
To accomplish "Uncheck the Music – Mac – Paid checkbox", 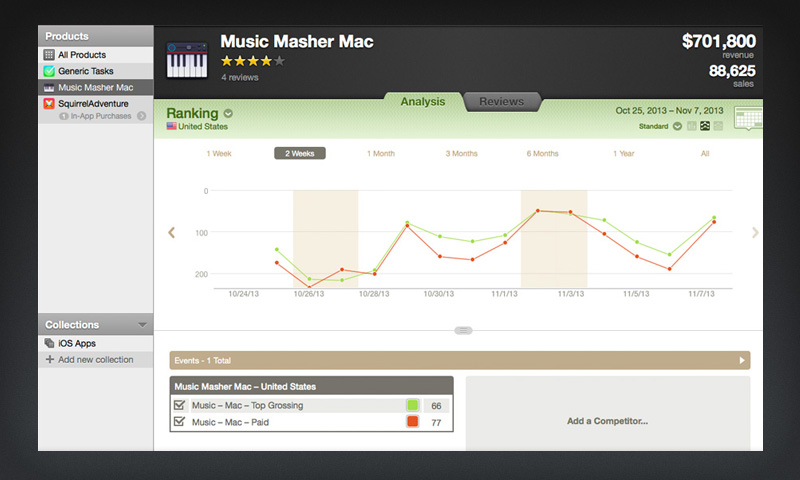I will pyautogui.click(x=179, y=421).
